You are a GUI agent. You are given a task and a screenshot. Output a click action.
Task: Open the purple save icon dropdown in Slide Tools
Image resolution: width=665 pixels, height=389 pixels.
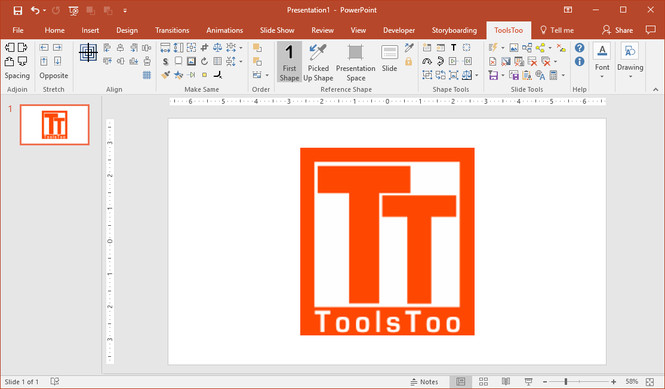(503, 76)
